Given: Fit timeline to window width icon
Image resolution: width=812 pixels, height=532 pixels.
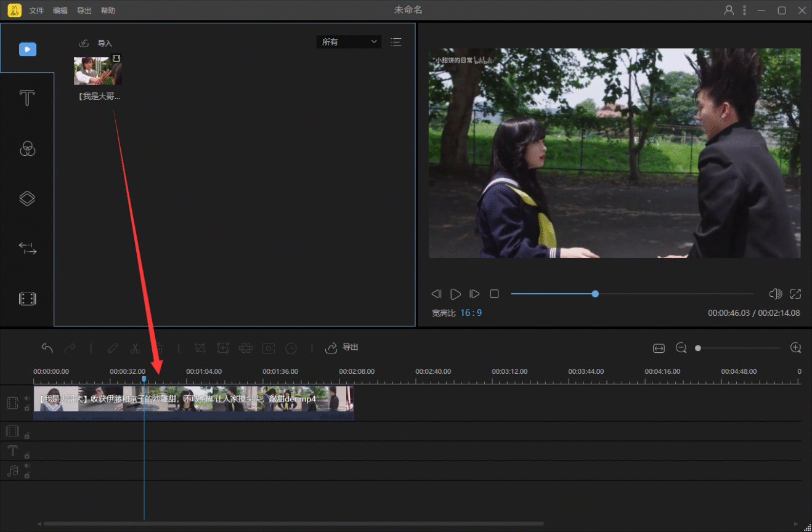Looking at the screenshot, I should (x=659, y=349).
